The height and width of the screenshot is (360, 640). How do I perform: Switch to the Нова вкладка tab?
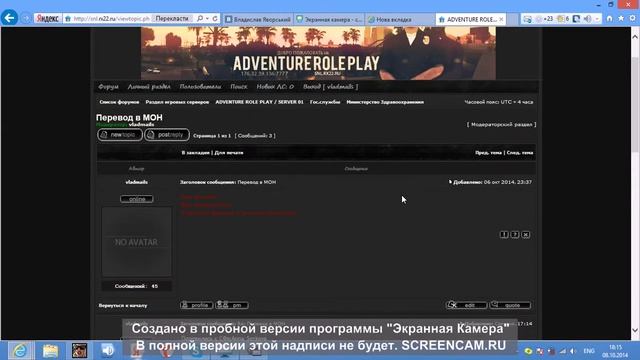coord(400,19)
